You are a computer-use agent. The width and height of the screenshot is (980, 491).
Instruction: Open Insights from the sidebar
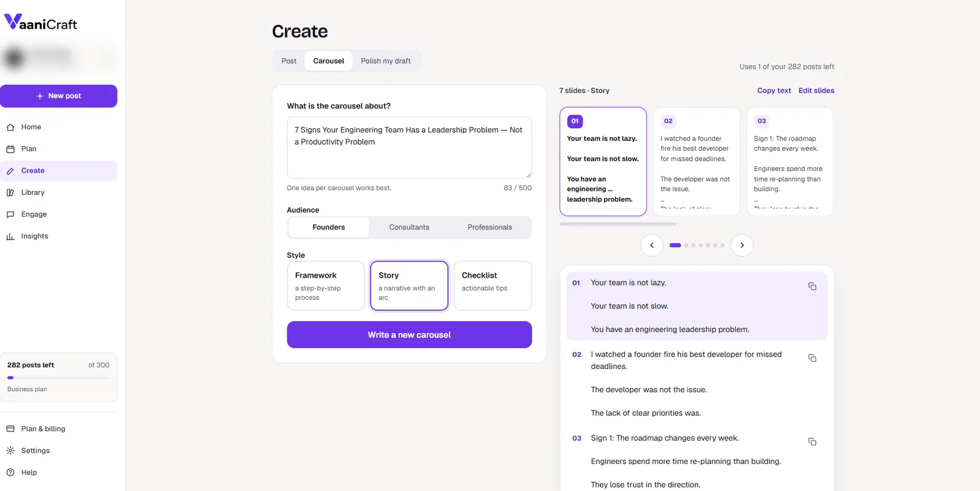[59, 236]
